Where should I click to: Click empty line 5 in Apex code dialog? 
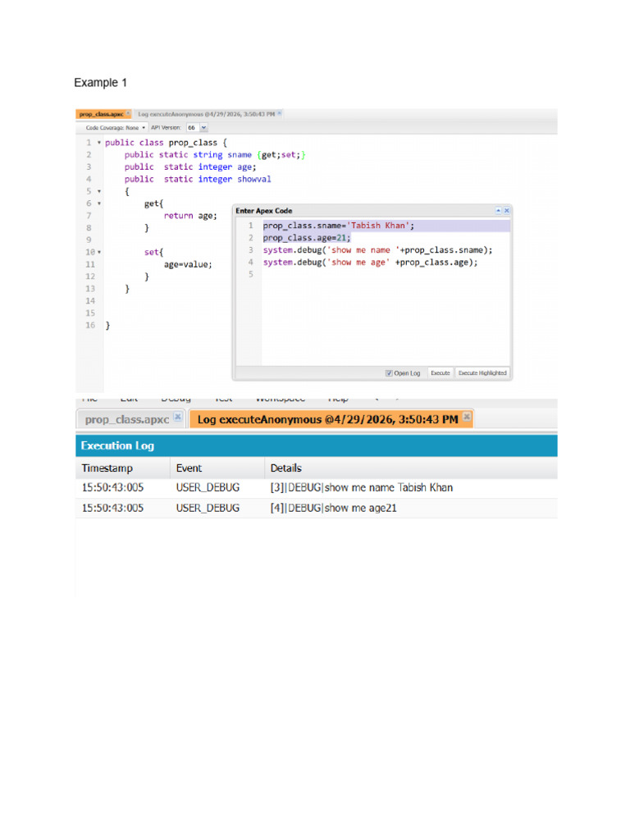386,274
